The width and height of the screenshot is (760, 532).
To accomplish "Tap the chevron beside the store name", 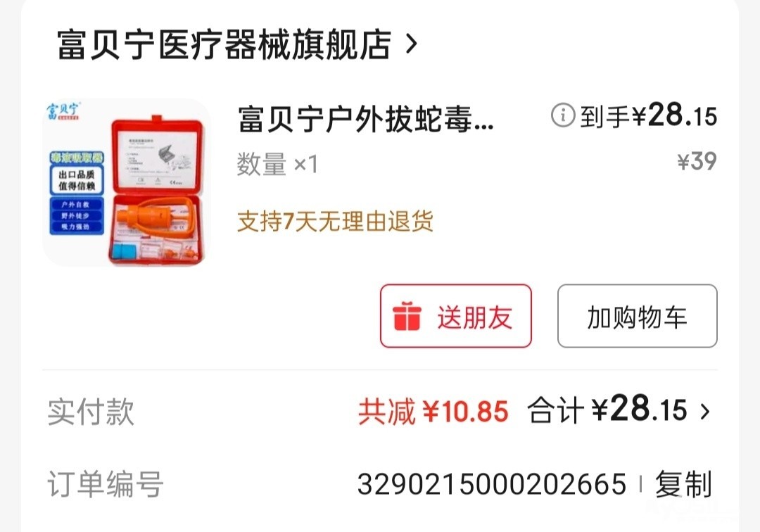I will click(x=412, y=44).
